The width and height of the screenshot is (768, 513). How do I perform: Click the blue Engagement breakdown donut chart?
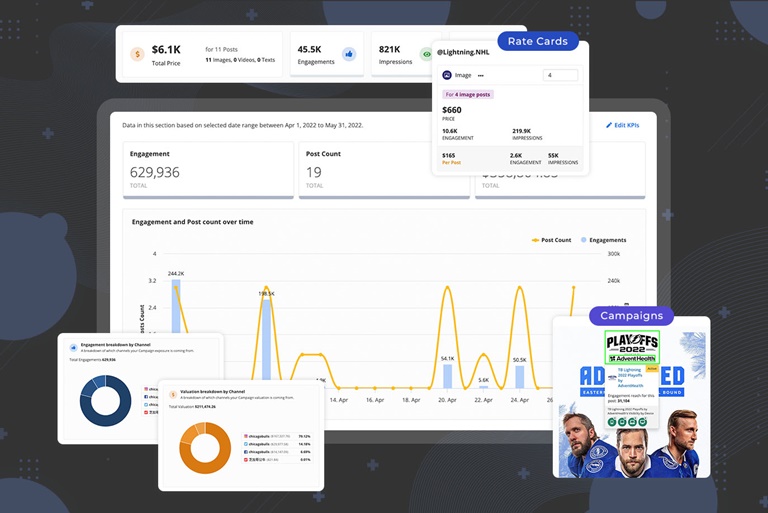(105, 401)
